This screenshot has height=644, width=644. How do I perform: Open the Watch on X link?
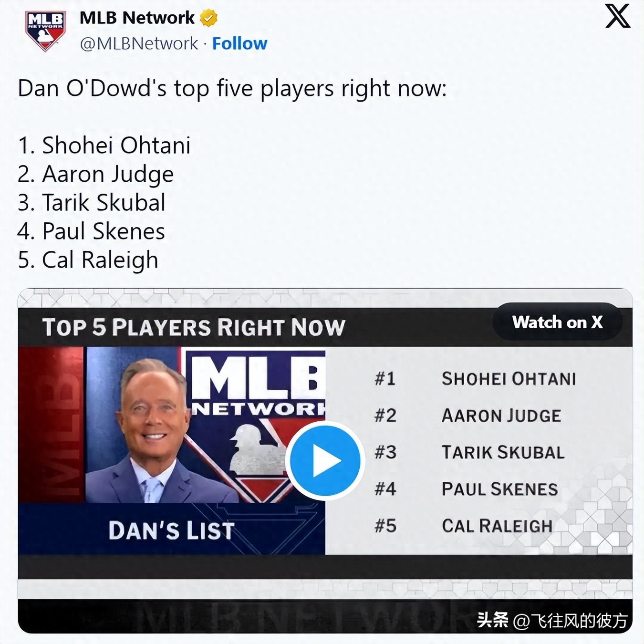tap(558, 322)
